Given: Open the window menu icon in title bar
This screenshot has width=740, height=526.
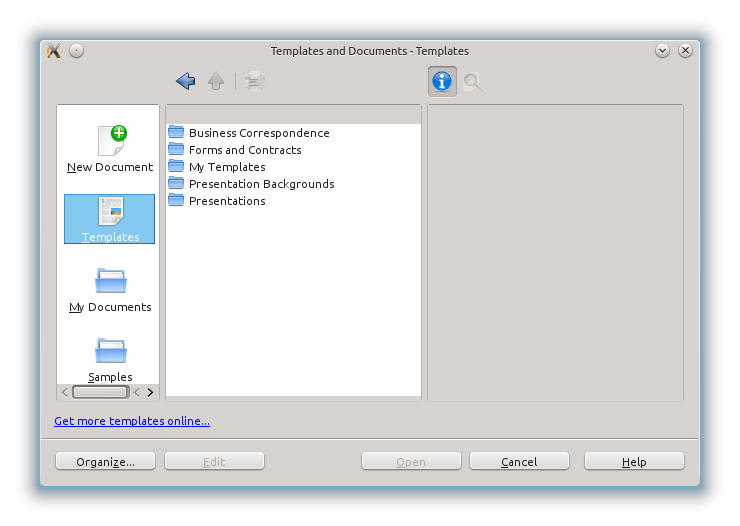Looking at the screenshot, I should click(x=54, y=51).
